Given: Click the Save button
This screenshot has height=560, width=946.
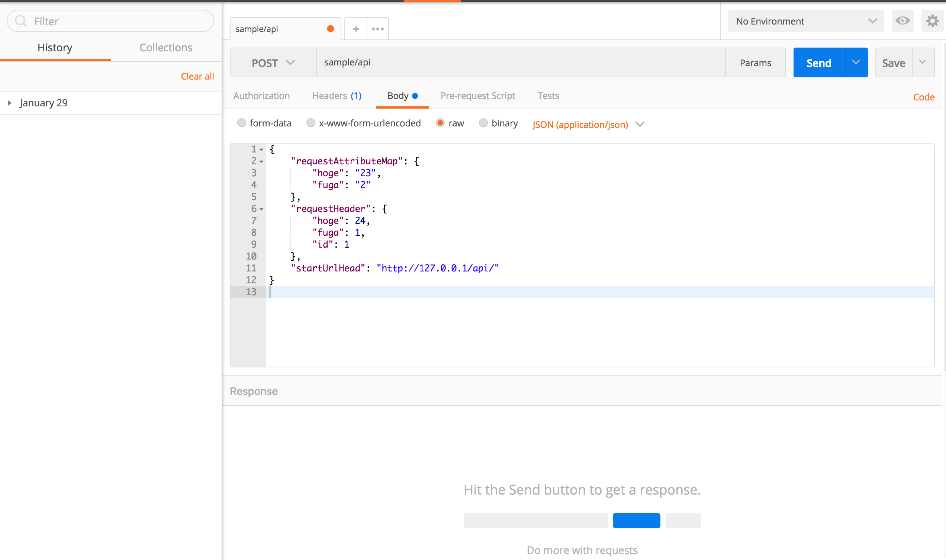Looking at the screenshot, I should (894, 62).
